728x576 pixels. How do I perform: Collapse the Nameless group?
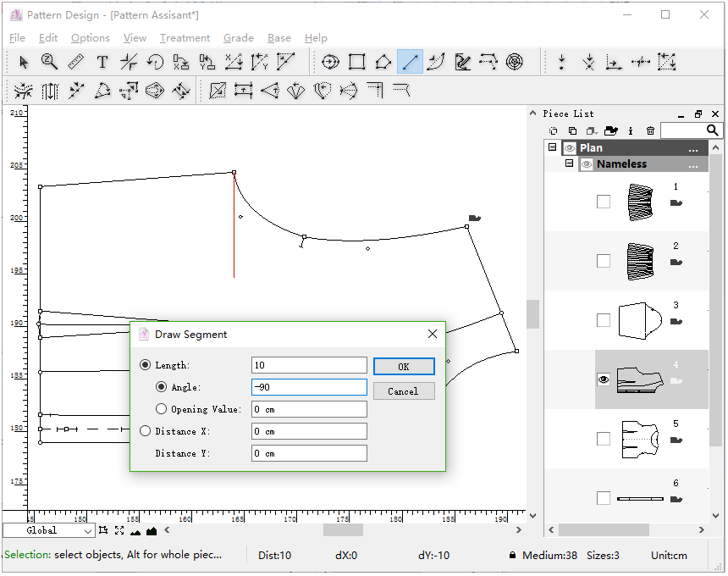click(570, 163)
